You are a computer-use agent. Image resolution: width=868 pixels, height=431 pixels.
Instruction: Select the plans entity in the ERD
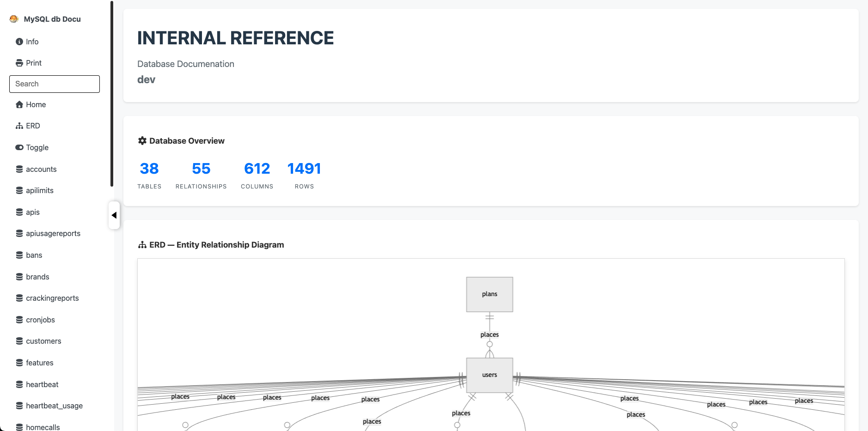click(x=489, y=294)
